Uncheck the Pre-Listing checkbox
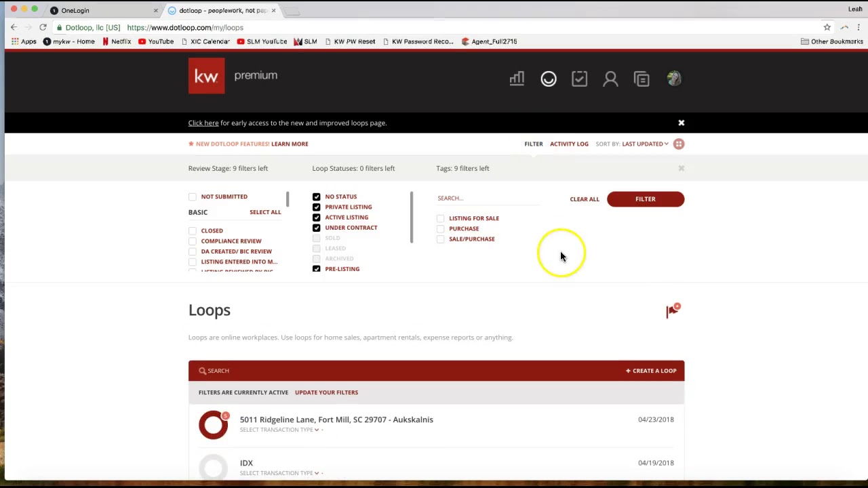 point(317,269)
